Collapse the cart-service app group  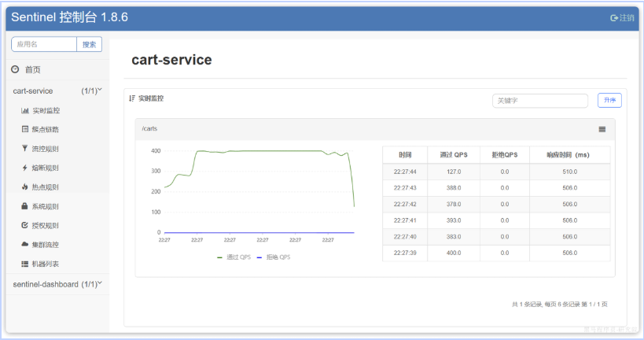click(x=100, y=91)
